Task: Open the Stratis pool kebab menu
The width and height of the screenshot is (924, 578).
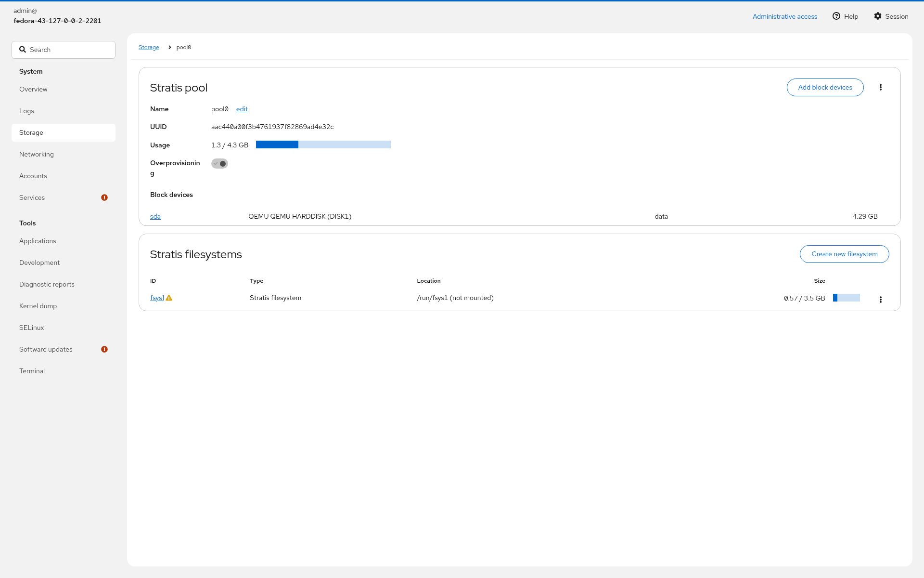Action: [881, 87]
